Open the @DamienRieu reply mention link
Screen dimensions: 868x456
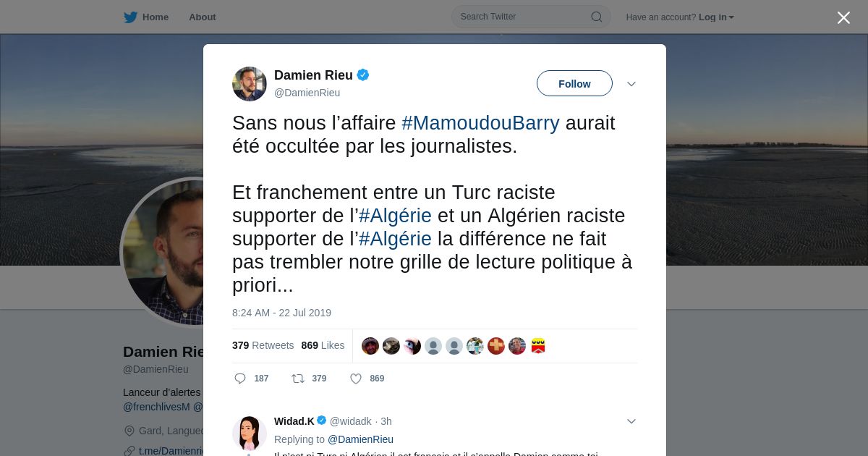pyautogui.click(x=360, y=439)
